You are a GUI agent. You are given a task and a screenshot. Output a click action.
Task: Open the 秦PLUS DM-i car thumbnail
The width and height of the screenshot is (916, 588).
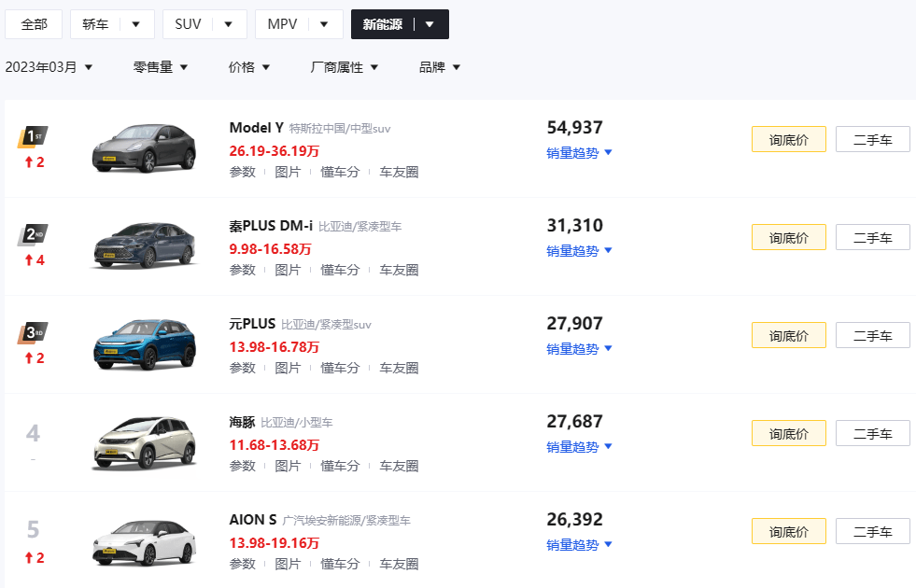click(145, 245)
